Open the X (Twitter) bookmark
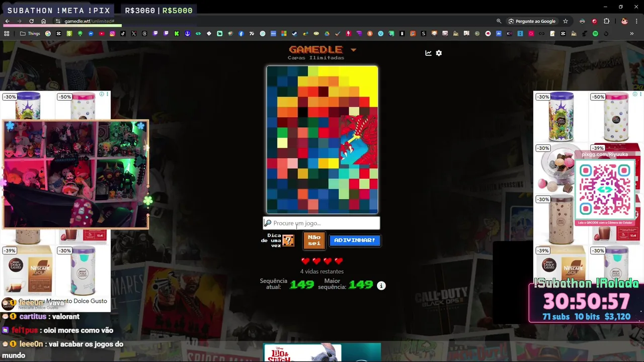This screenshot has width=644, height=362. (134, 34)
